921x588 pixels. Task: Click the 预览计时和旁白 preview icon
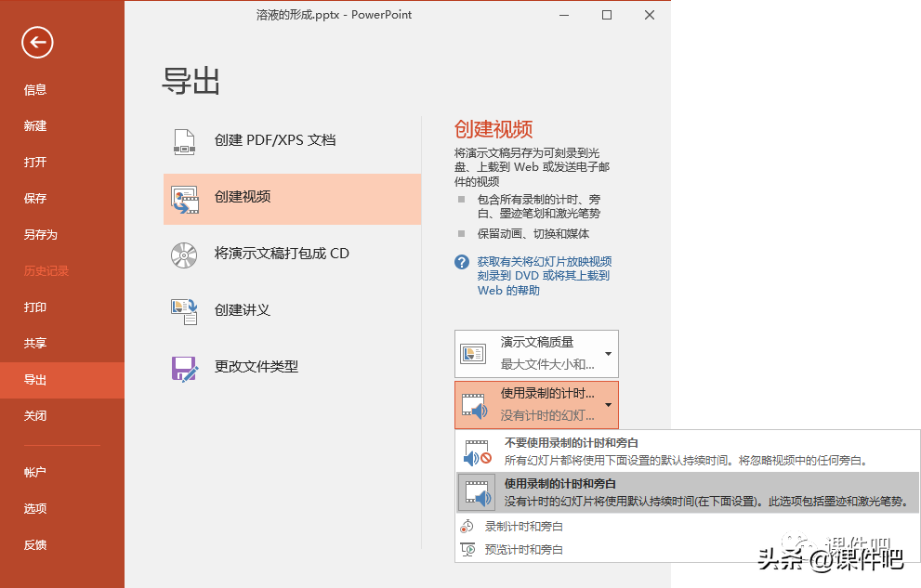(x=467, y=550)
